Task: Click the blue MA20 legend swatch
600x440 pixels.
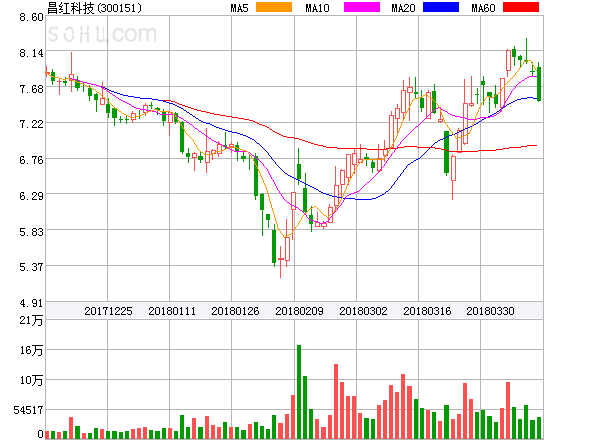Action: (441, 7)
